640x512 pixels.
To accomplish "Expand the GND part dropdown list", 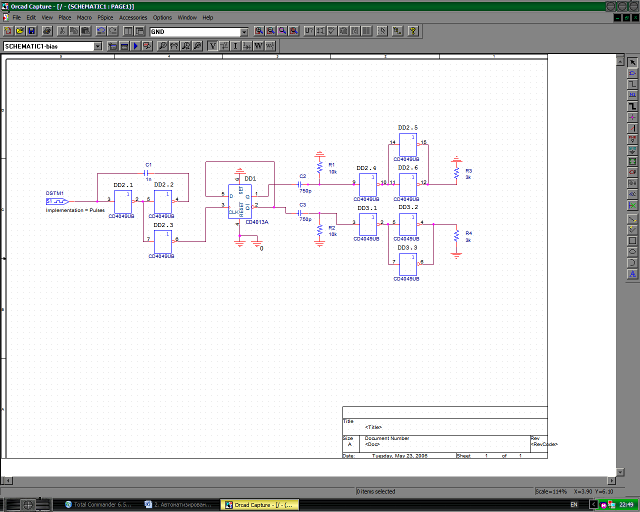I will 244,32.
